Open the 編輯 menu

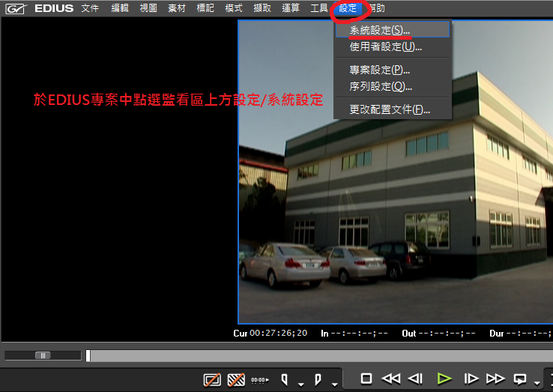pos(120,8)
